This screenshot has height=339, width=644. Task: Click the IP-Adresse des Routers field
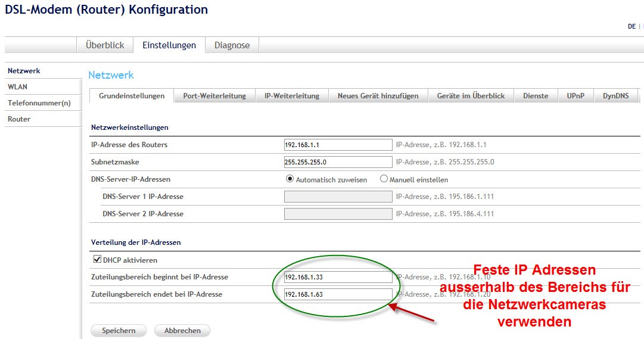pos(338,145)
